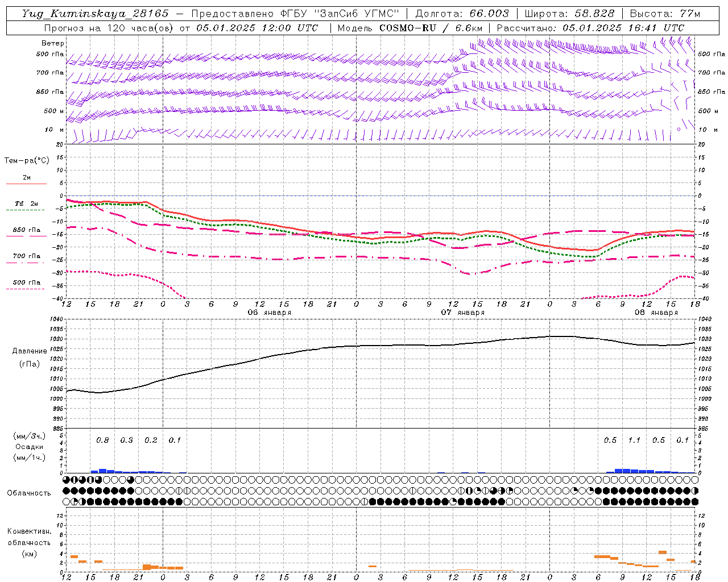Screen dimensions: 728x582
Task: Click the 850 гПа temperature legend label
Action: point(27,230)
